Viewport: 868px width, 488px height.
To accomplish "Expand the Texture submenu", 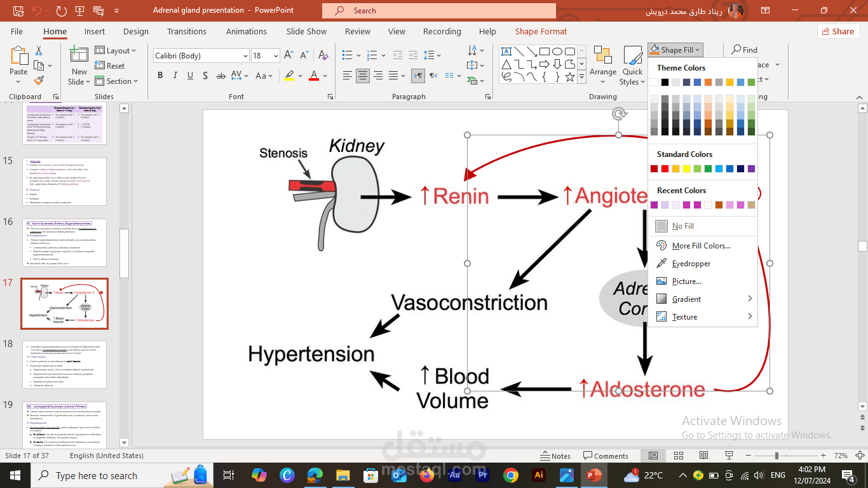I will (x=704, y=316).
